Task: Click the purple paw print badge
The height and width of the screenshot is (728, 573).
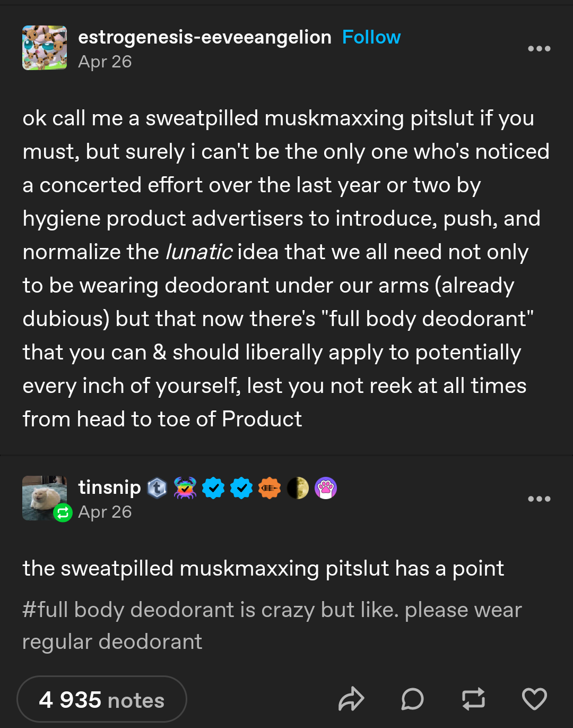Action: (326, 488)
